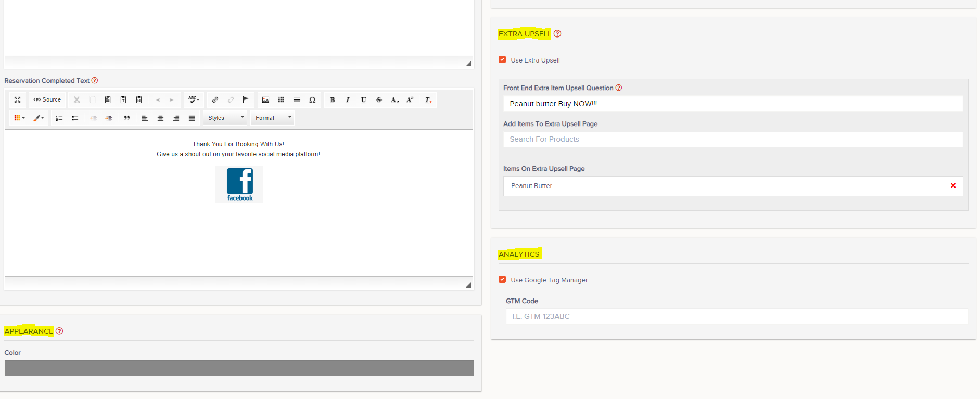980x399 pixels.
Task: Insert a bulleted list
Action: pyautogui.click(x=75, y=118)
